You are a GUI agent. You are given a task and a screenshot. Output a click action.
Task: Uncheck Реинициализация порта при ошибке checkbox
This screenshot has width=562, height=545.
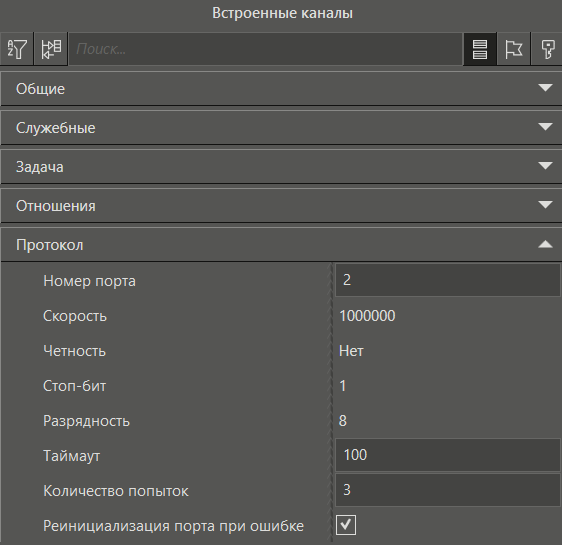(346, 525)
